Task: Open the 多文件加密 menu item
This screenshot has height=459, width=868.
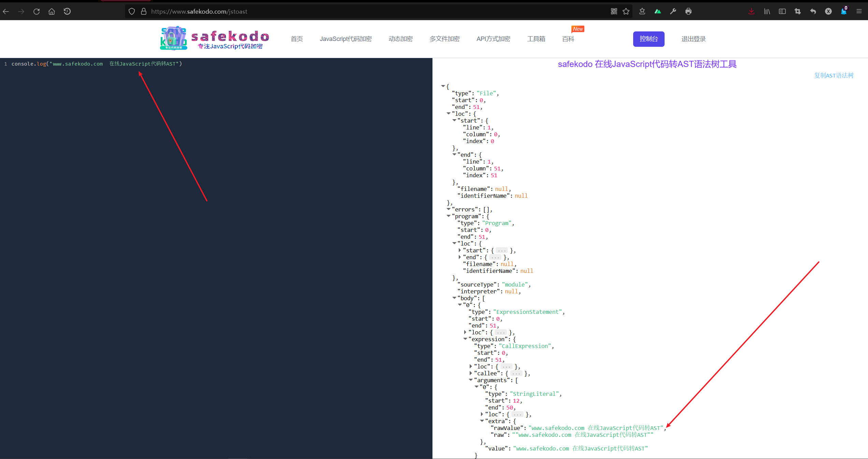Action: tap(444, 39)
